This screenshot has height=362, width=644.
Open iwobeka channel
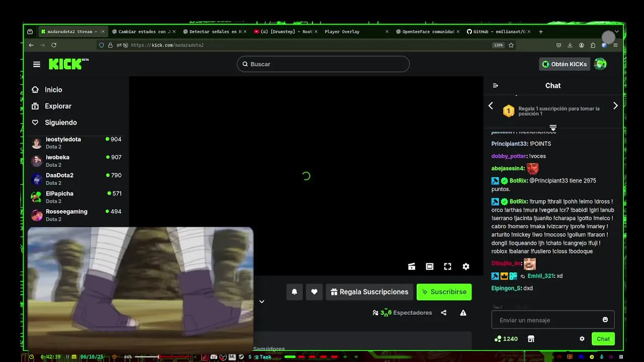point(76,161)
